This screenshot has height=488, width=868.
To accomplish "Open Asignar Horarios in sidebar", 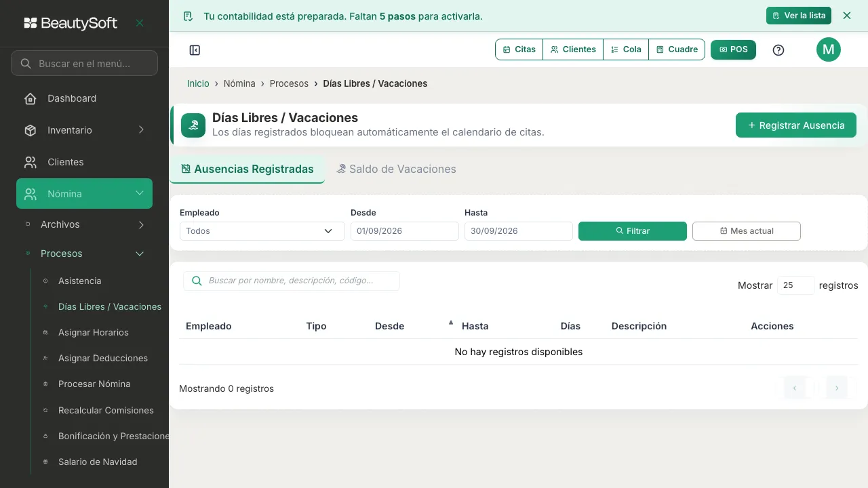I will pyautogui.click(x=94, y=333).
